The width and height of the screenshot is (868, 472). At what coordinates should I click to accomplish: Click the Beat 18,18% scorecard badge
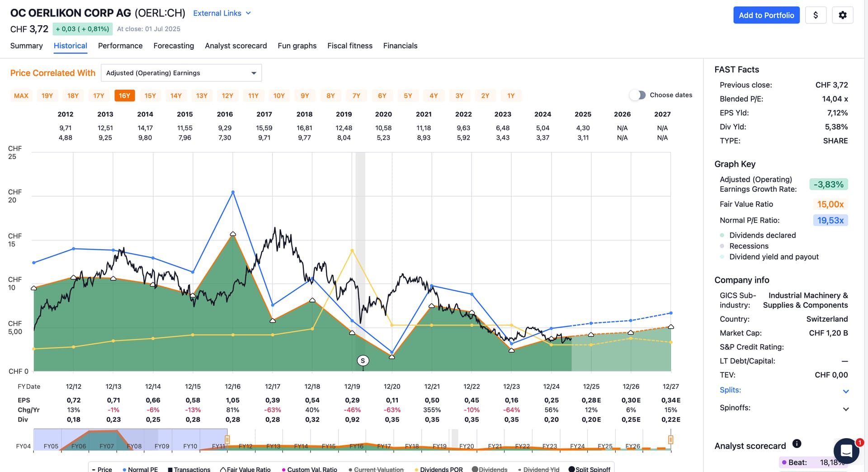point(812,462)
